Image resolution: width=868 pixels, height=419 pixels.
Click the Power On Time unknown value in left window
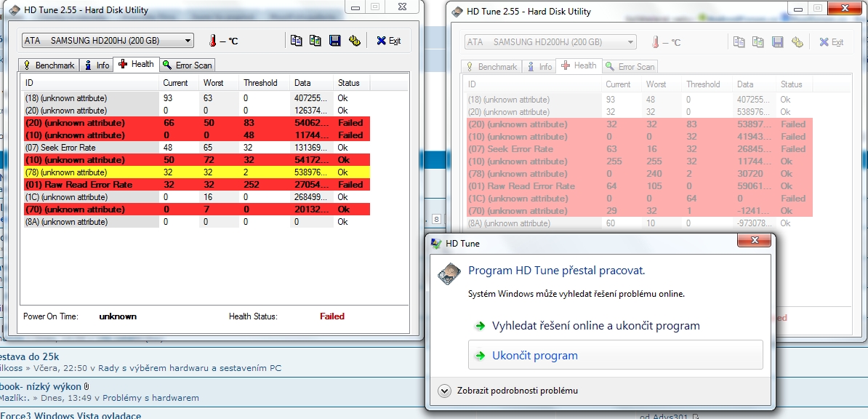point(118,316)
